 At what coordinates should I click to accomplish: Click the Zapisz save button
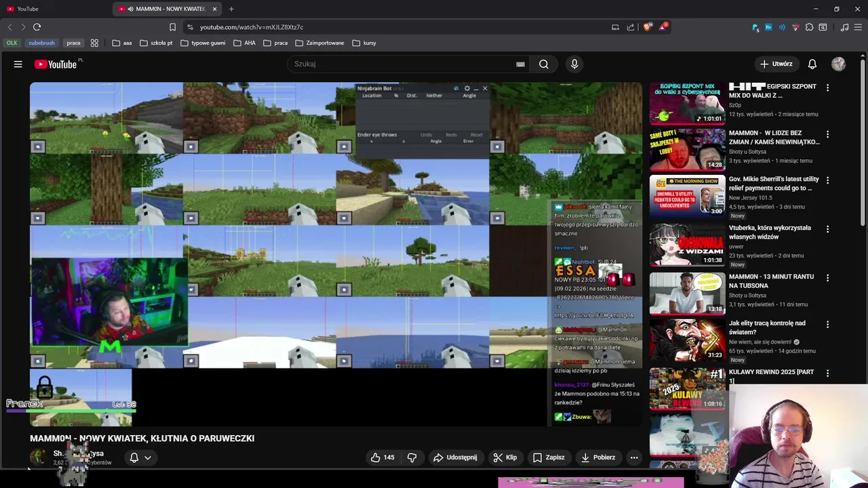[x=549, y=457]
